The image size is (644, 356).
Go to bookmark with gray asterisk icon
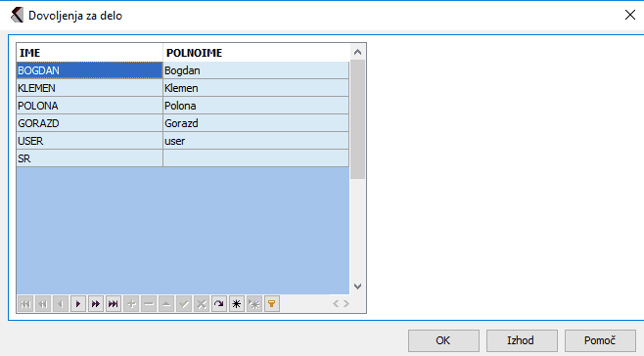tap(254, 304)
